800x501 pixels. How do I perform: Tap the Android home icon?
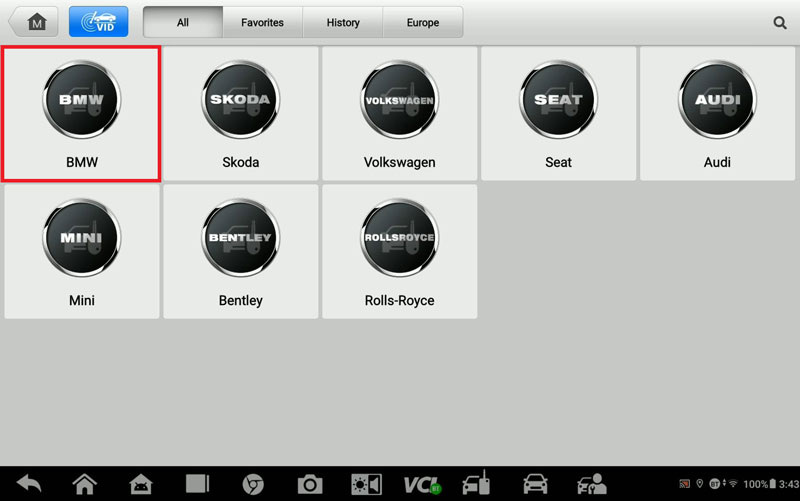85,484
